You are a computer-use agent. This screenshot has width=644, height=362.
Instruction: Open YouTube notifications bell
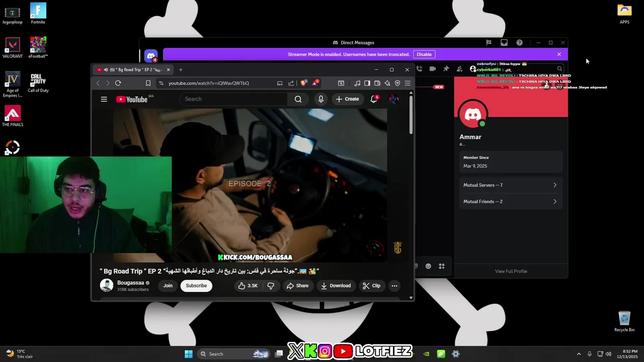coord(374,99)
